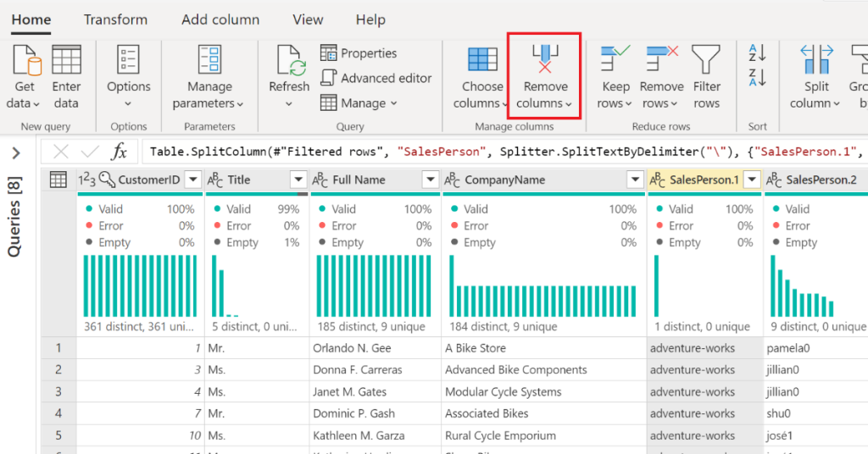Image resolution: width=868 pixels, height=454 pixels.
Task: Open Manage parameters
Action: tap(209, 77)
